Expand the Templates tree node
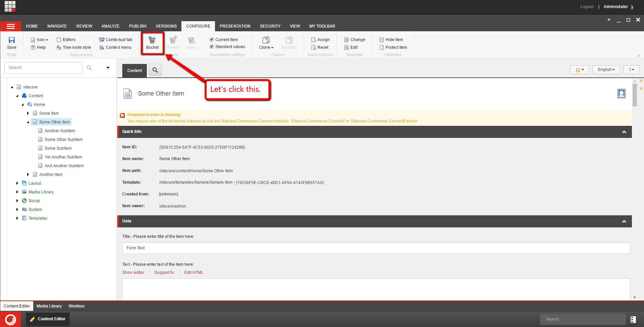The image size is (644, 327). [17, 218]
